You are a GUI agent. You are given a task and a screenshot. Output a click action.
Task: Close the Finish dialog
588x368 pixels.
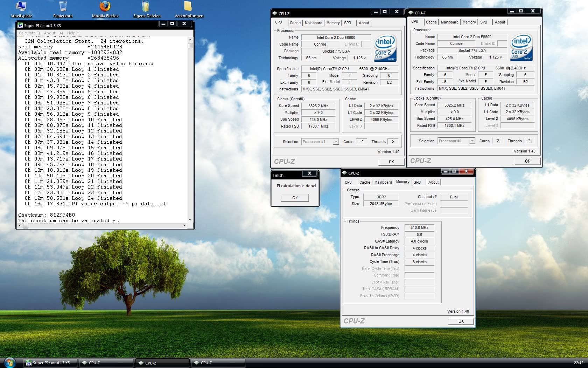309,173
